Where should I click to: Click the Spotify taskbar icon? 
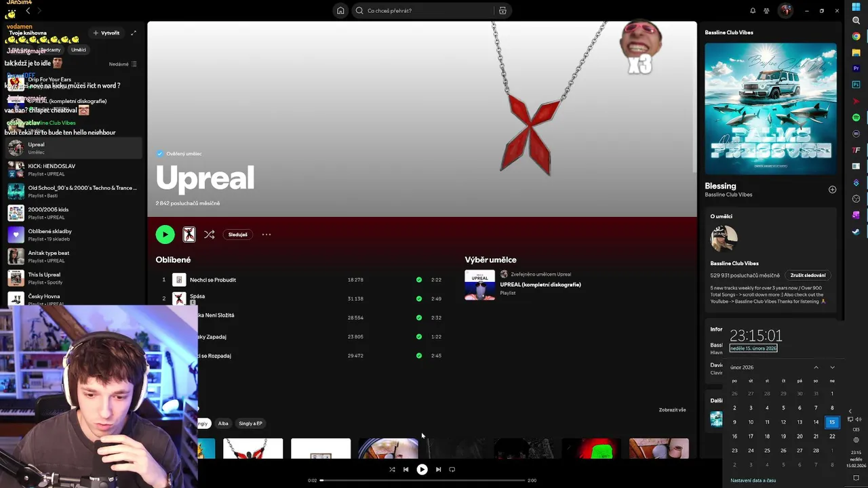(856, 118)
